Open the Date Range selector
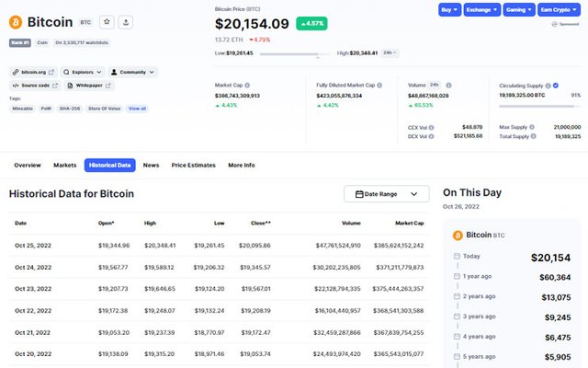The image size is (588, 368). (386, 194)
